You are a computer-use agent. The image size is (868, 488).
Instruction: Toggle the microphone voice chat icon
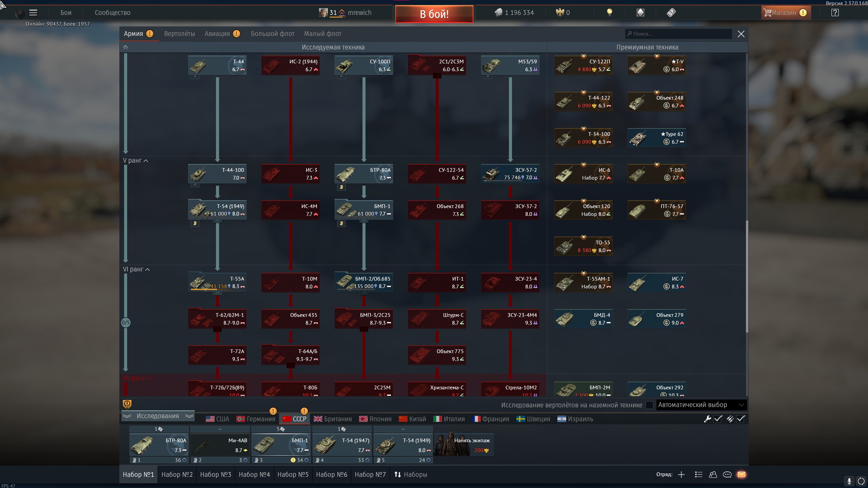coord(849,481)
